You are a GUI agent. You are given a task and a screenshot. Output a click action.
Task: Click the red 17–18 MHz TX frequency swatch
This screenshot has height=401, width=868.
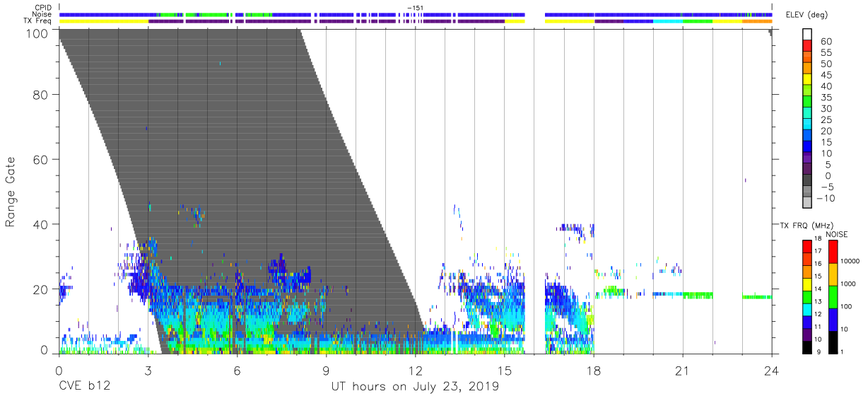tap(808, 246)
